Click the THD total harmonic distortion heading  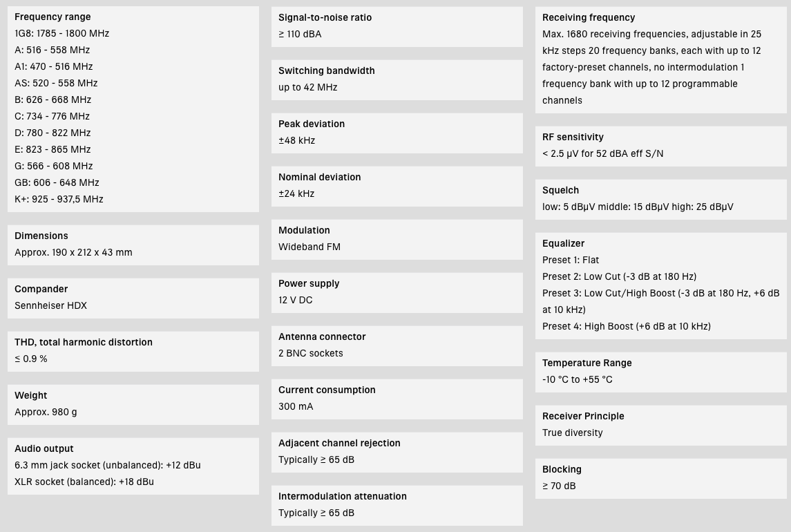(84, 342)
